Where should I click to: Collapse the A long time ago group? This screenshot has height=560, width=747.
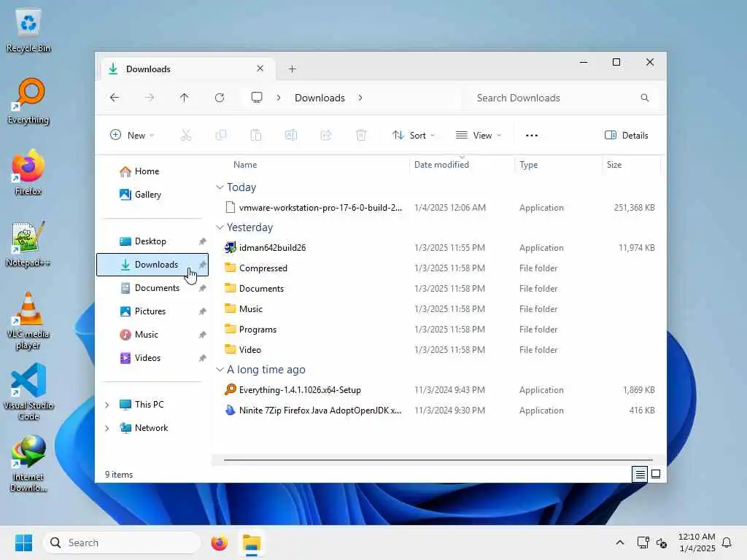(x=220, y=370)
